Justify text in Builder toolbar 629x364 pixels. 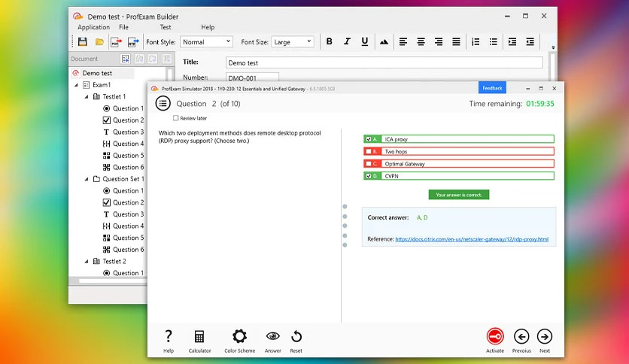click(456, 41)
